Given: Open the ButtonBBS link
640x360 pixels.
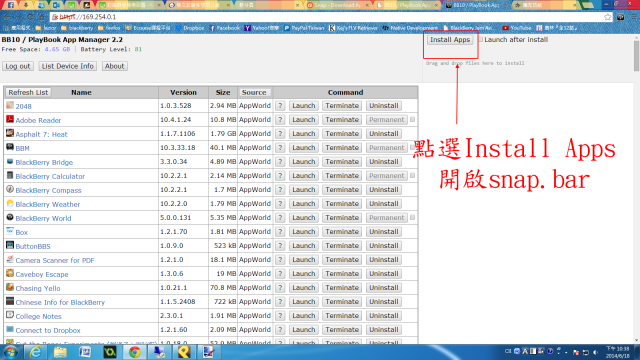Looking at the screenshot, I should click(x=33, y=246).
